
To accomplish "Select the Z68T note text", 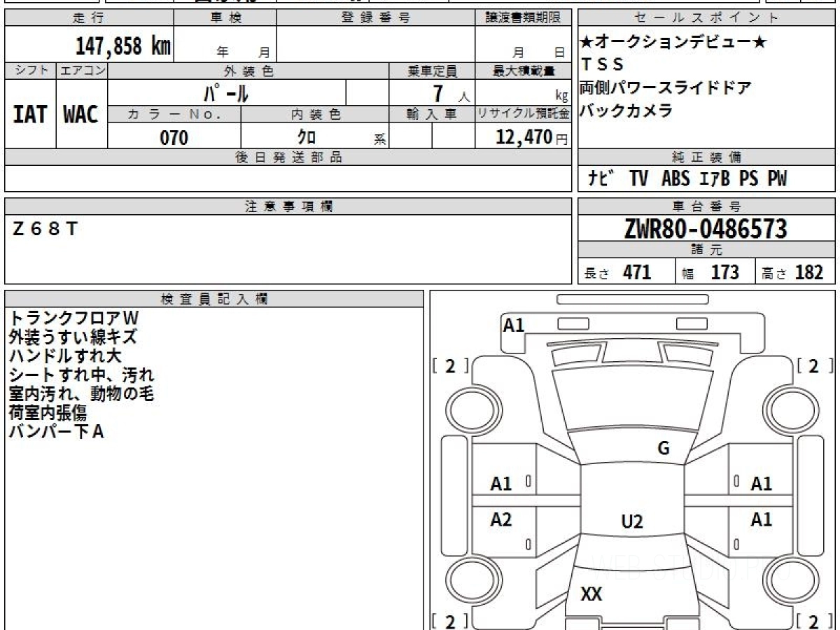I will [45, 230].
